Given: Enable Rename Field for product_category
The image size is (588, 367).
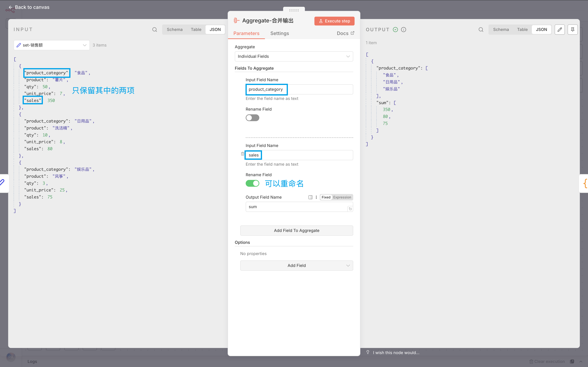Looking at the screenshot, I should point(252,118).
